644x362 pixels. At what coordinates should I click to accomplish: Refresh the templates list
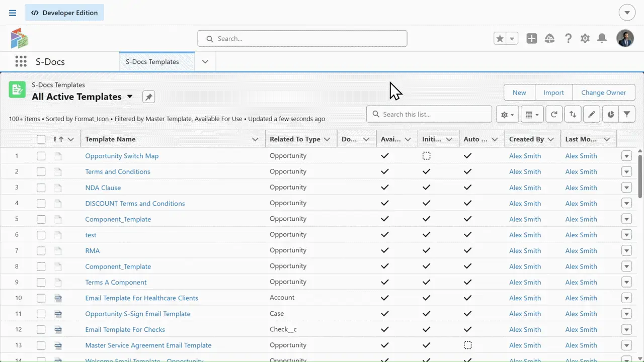coord(553,115)
